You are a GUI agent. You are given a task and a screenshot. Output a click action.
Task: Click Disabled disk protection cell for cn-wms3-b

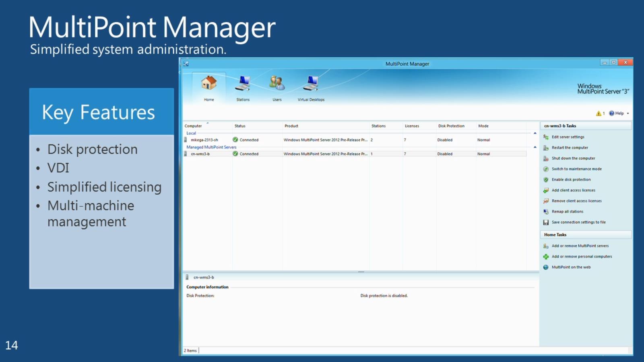coord(445,154)
